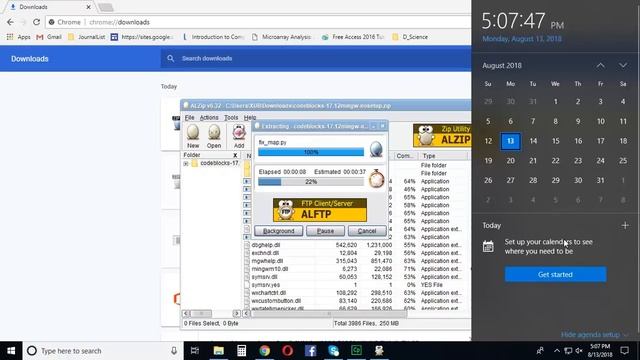This screenshot has height=360, width=640.
Task: Open the Actions menu in ALZip
Action: tap(209, 118)
